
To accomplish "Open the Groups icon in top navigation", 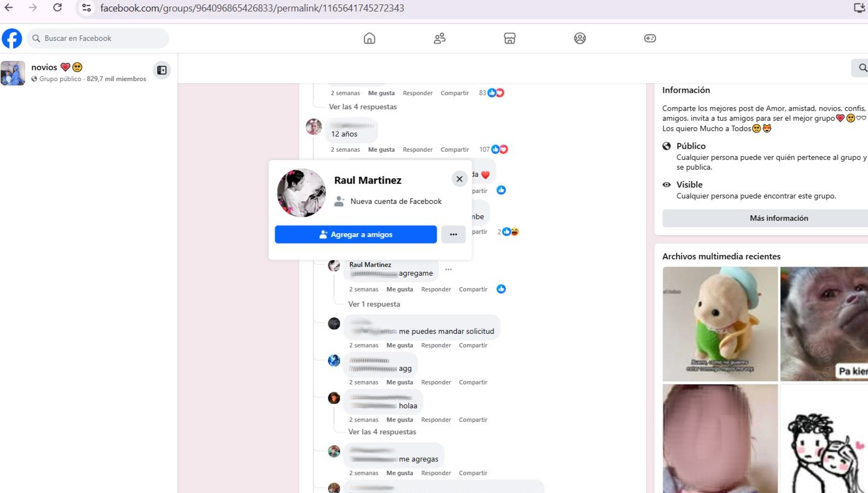I will [580, 39].
